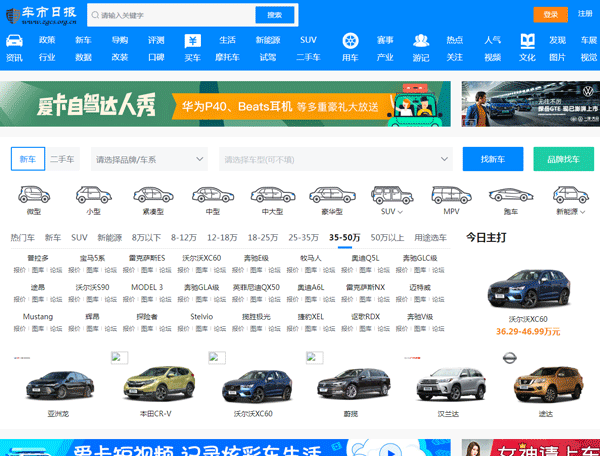Switch to the 8万以下 tab

146,238
